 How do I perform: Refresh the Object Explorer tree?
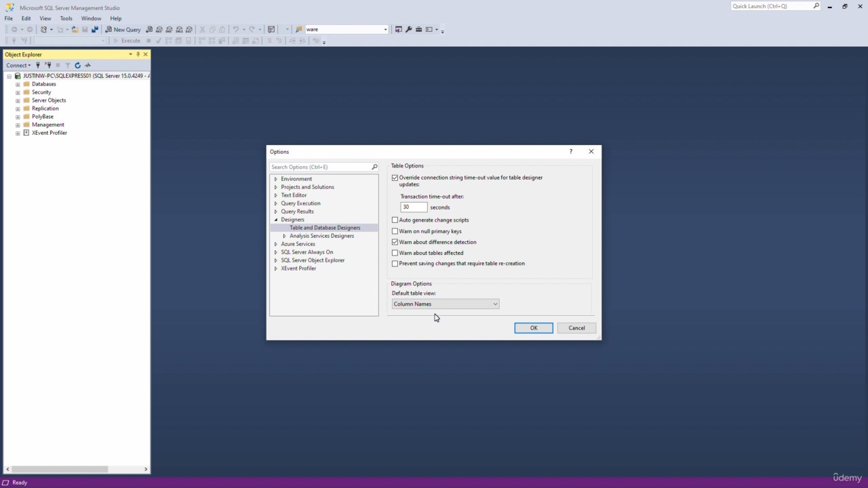click(x=77, y=66)
